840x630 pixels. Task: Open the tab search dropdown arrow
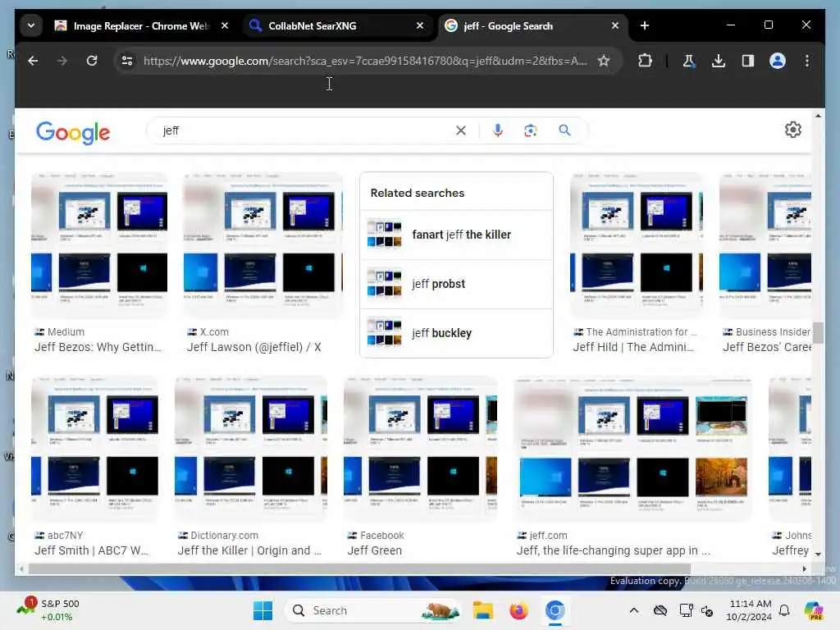(31, 25)
